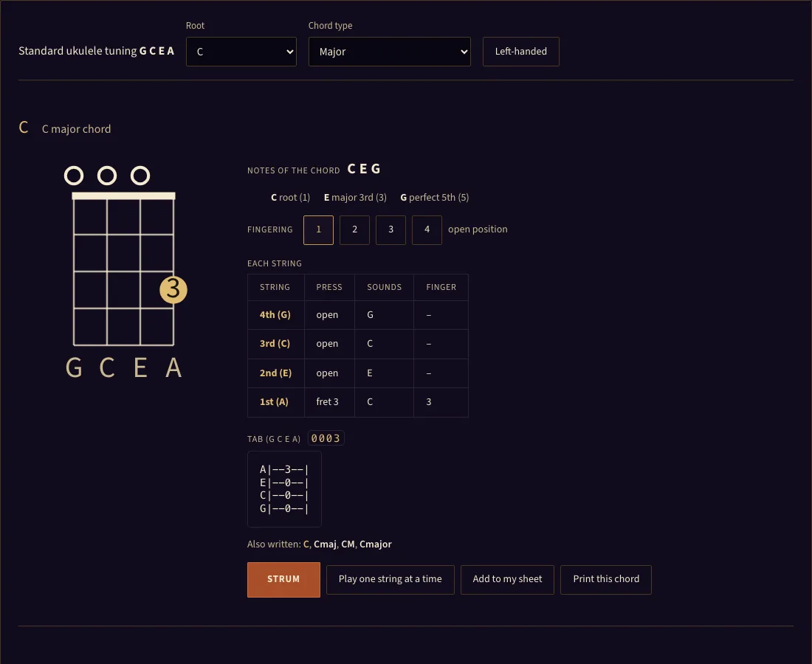
Task: Click 'G perfect 5th (5)' note description
Action: (x=435, y=198)
